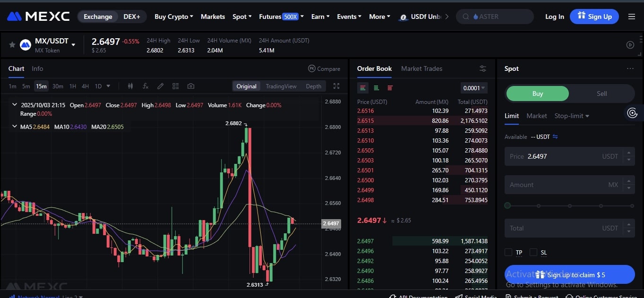Take a chart screenshot with the camera icon
This screenshot has height=298, width=644.
tap(190, 86)
